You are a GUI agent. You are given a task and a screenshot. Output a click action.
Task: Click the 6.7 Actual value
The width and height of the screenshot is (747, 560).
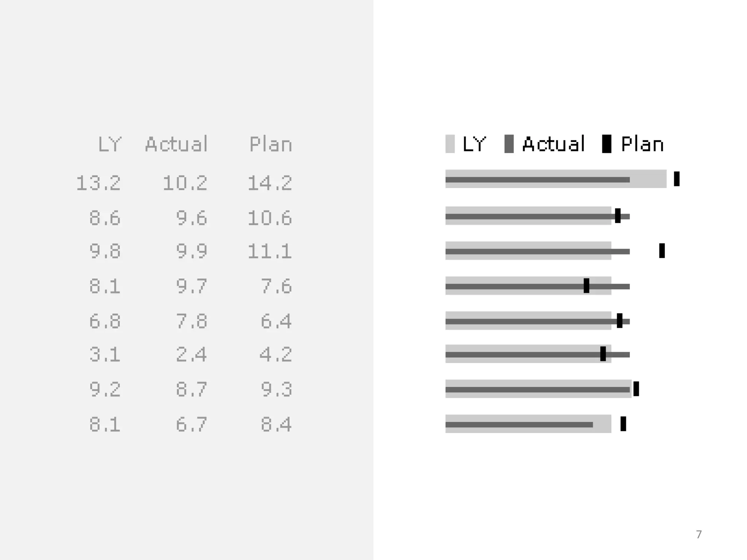tap(191, 424)
